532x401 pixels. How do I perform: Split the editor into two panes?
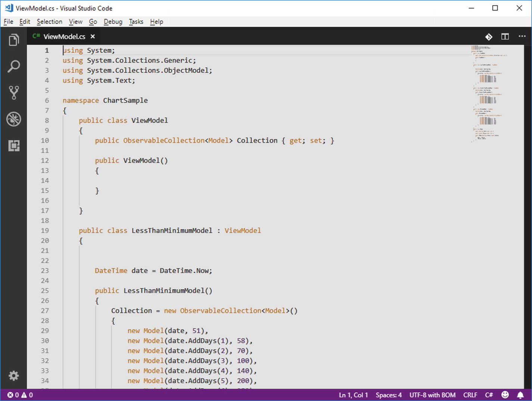point(505,36)
